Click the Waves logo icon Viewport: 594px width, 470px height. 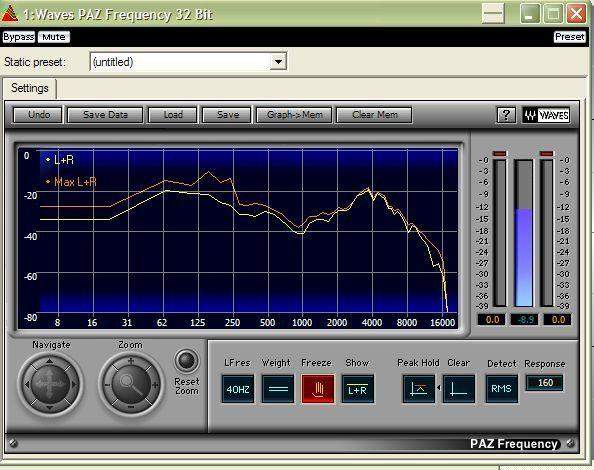pos(546,115)
